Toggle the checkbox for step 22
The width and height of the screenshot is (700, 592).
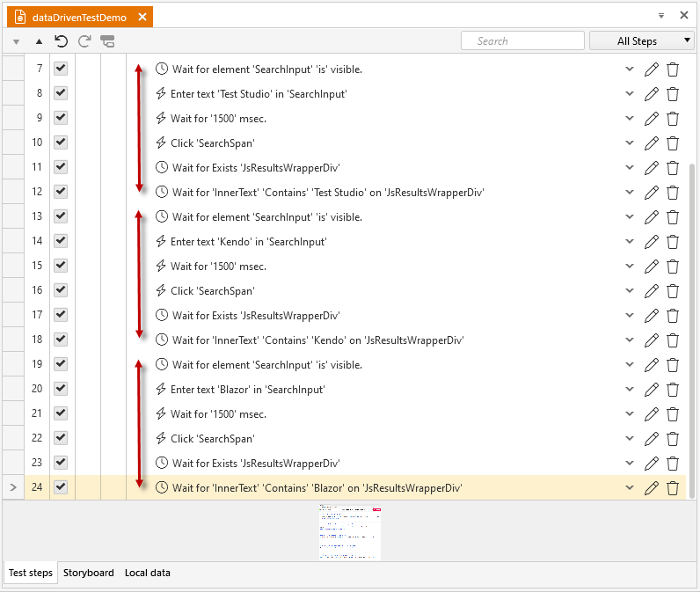tap(61, 438)
